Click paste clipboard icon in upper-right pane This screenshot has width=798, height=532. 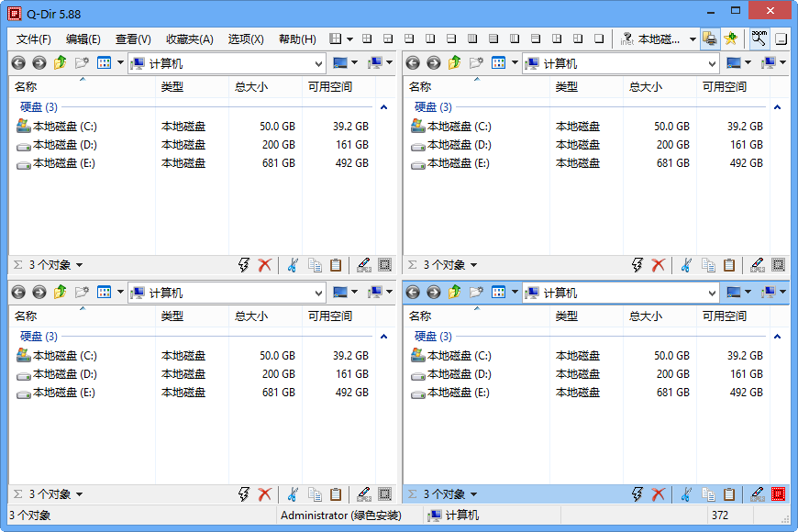pos(729,265)
